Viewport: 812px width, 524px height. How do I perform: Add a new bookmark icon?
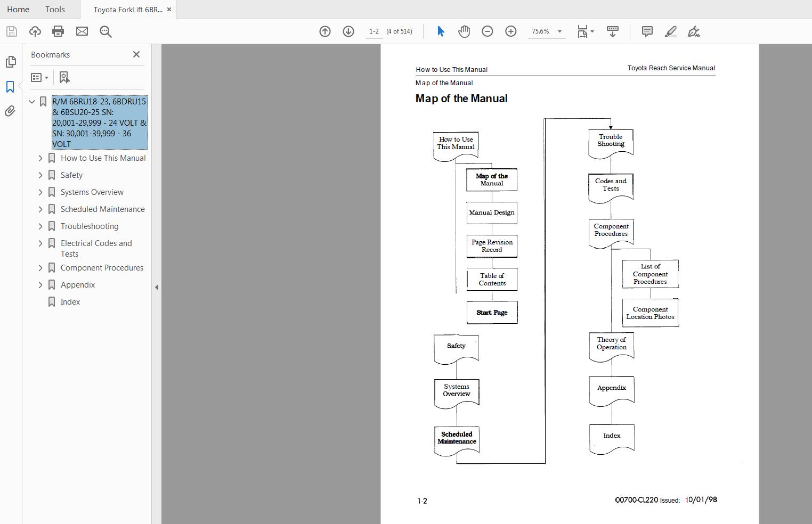[64, 78]
